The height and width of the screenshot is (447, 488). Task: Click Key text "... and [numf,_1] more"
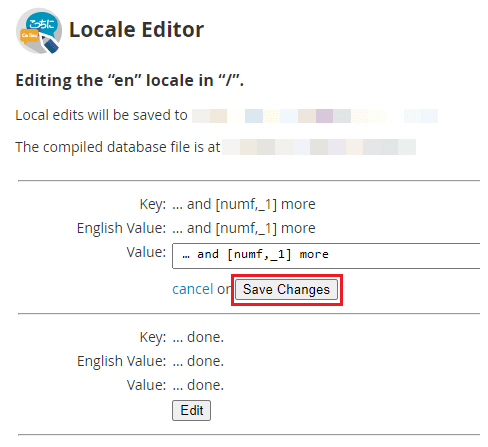tap(244, 204)
